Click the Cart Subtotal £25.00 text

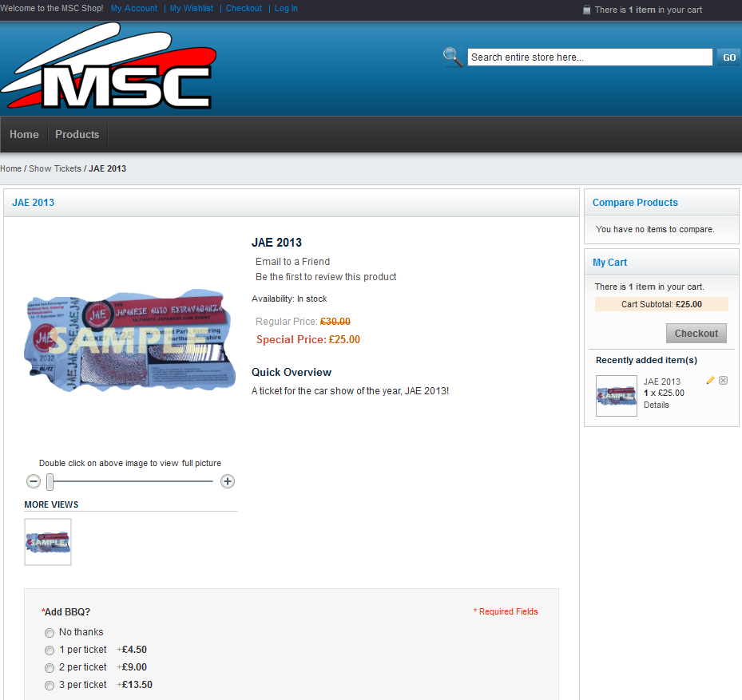click(x=661, y=304)
